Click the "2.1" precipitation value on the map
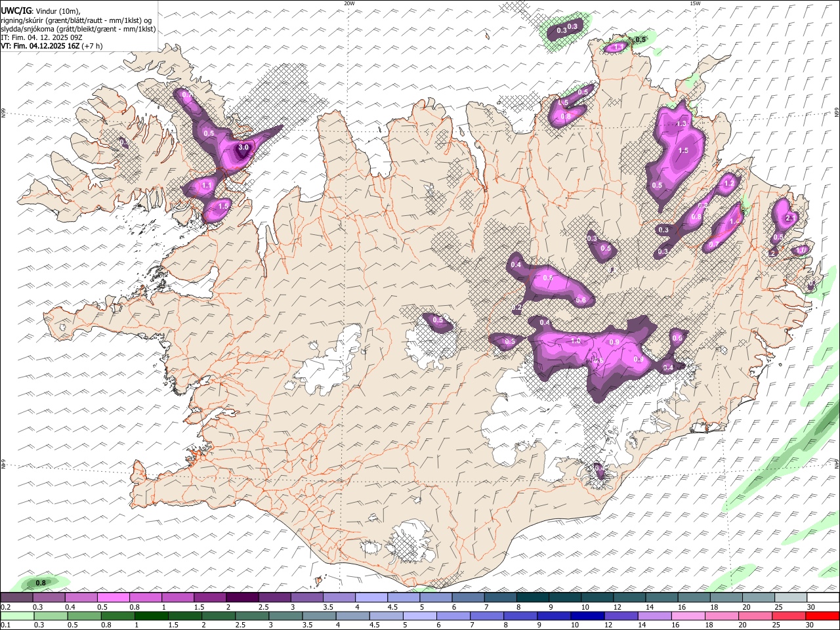This screenshot has height=630, width=840. pos(790,218)
